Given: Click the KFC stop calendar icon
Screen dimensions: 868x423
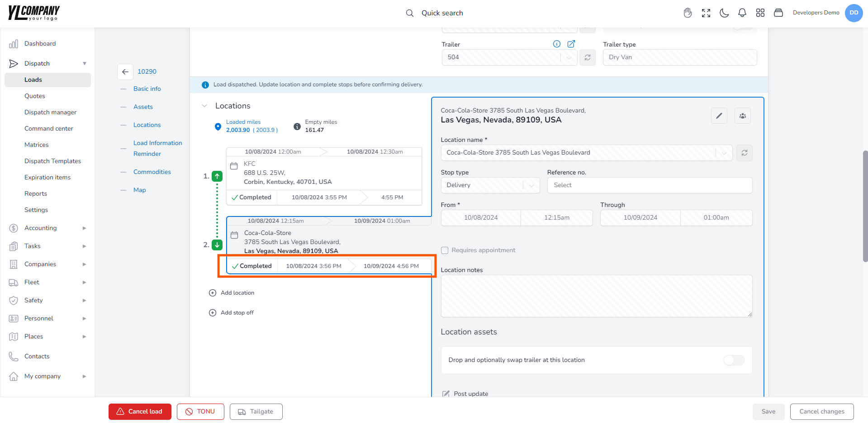Looking at the screenshot, I should 234,166.
